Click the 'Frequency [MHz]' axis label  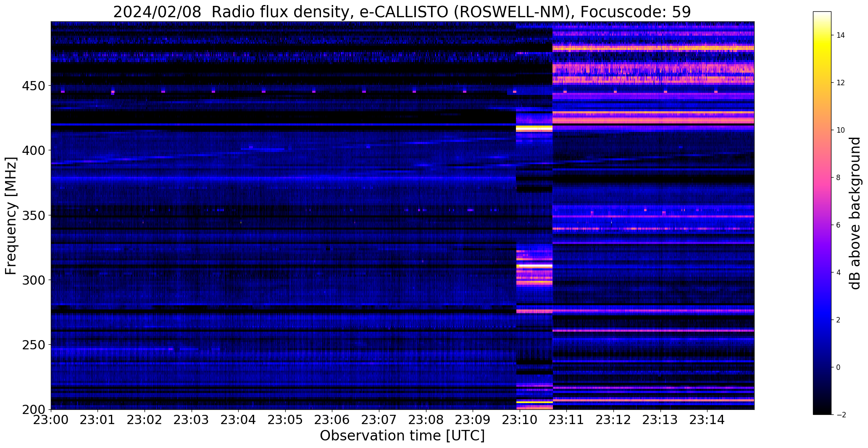click(x=11, y=216)
